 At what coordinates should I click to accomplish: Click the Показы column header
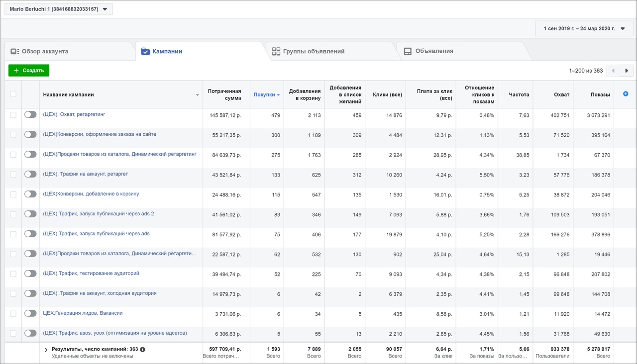[x=600, y=94]
